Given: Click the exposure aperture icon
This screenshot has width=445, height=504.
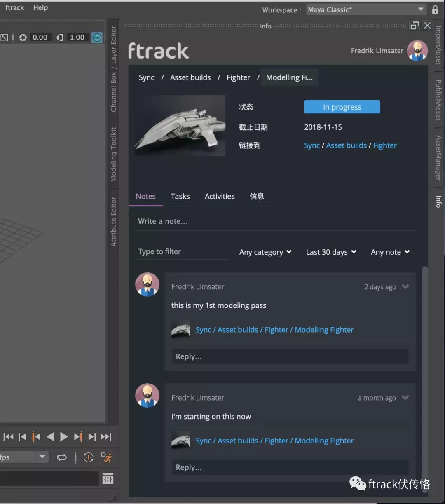Looking at the screenshot, I should tap(23, 38).
